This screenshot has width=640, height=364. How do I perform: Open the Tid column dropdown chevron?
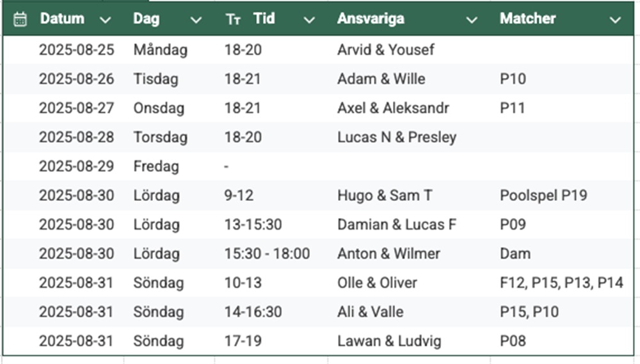[309, 20]
